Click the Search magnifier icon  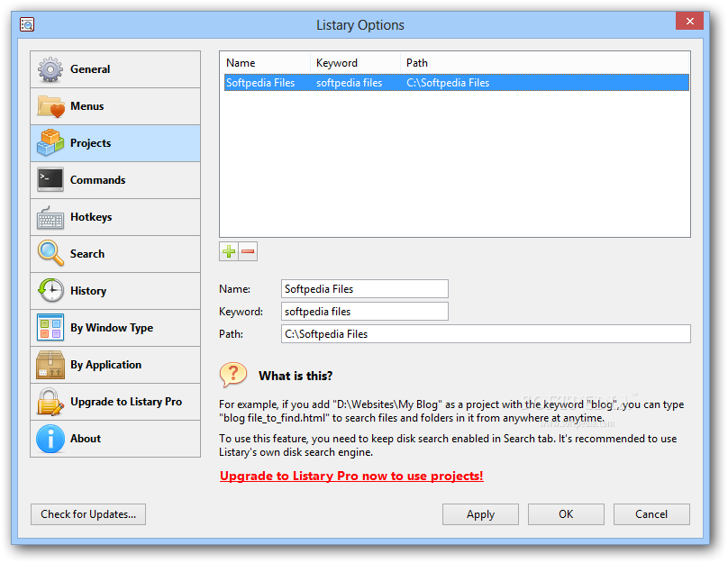point(50,253)
